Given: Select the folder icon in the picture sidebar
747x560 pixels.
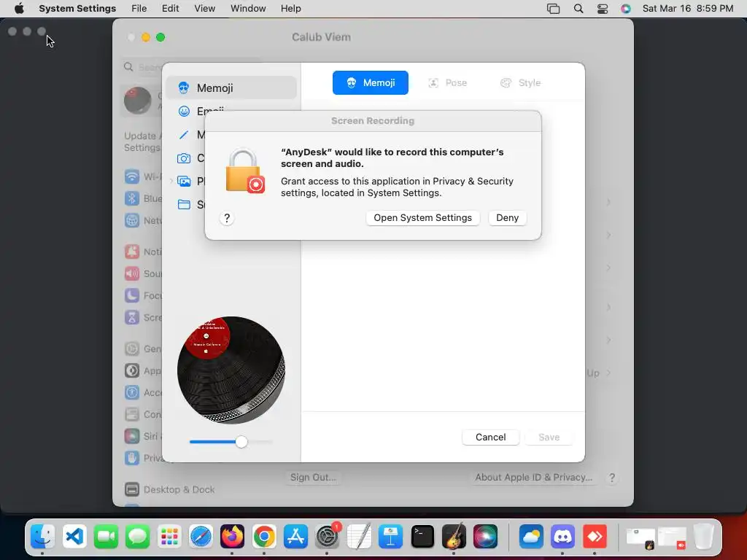Looking at the screenshot, I should (184, 205).
